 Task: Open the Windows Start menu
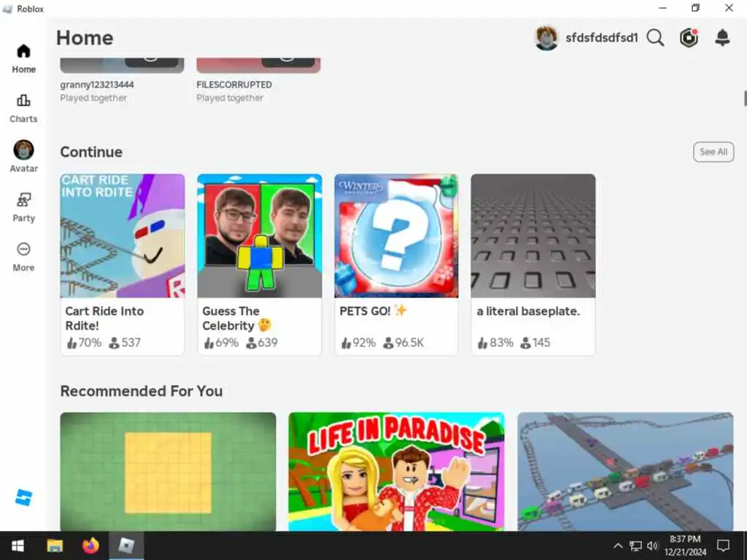pyautogui.click(x=18, y=545)
